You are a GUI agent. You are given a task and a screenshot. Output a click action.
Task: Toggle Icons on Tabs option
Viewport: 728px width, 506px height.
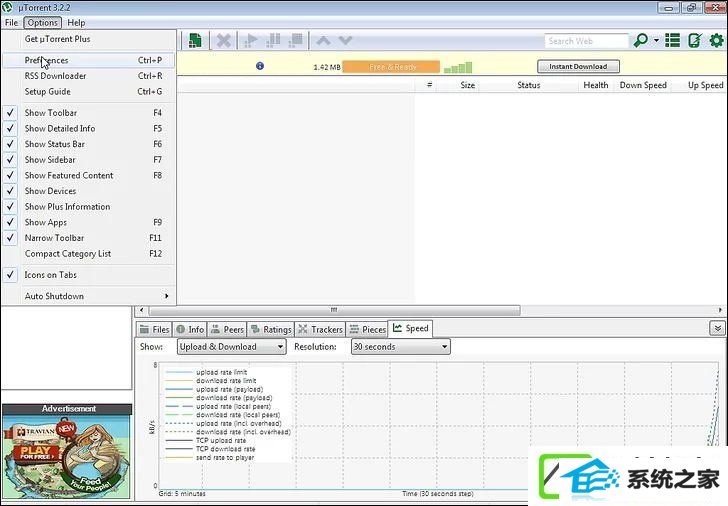click(88, 275)
